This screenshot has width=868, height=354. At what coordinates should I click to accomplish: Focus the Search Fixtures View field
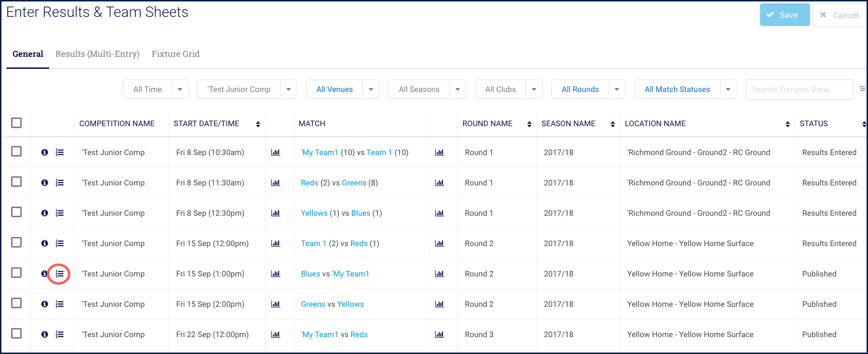click(x=800, y=90)
